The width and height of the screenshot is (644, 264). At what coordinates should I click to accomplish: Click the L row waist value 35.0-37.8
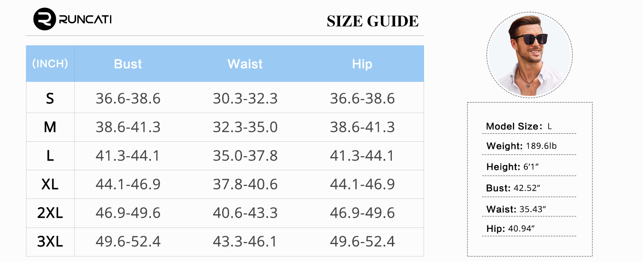(245, 156)
